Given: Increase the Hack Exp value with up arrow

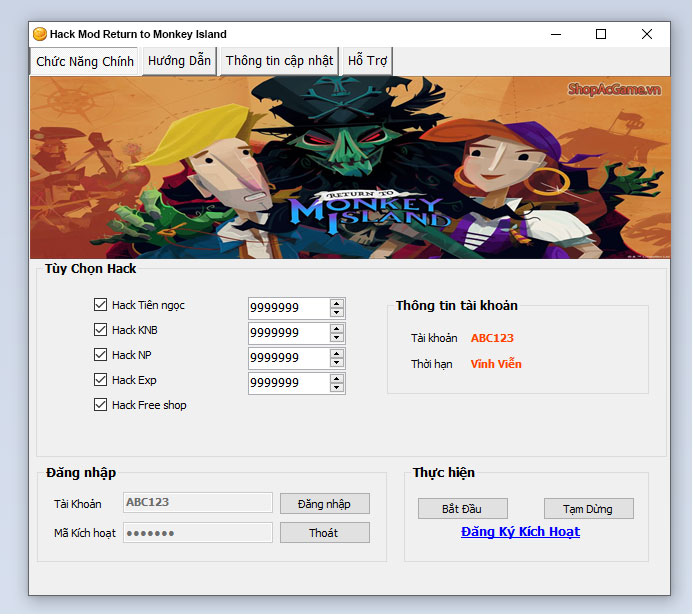Looking at the screenshot, I should [337, 379].
